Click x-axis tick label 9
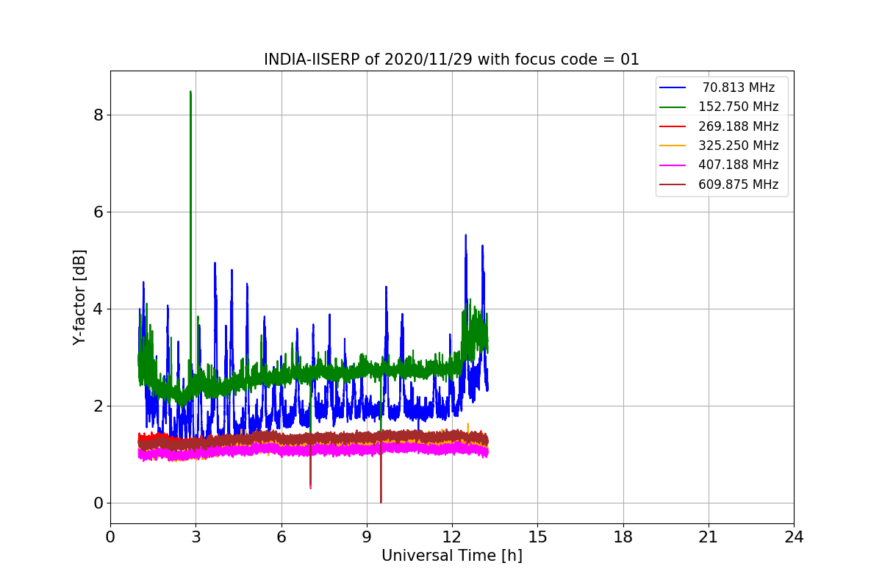 [367, 537]
